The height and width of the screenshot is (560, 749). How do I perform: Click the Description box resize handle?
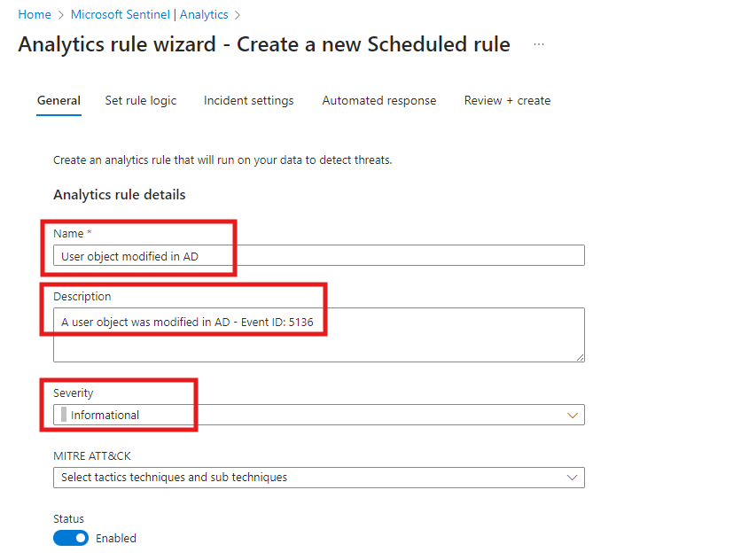[x=580, y=357]
